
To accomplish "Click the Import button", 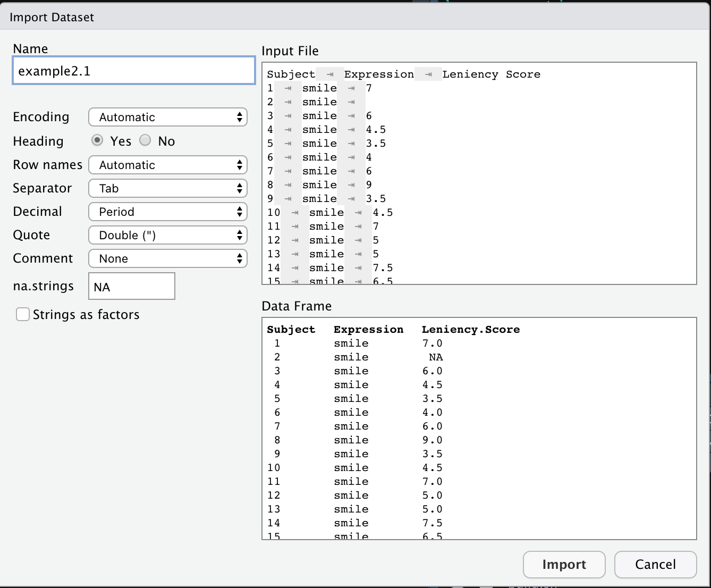I will [564, 564].
